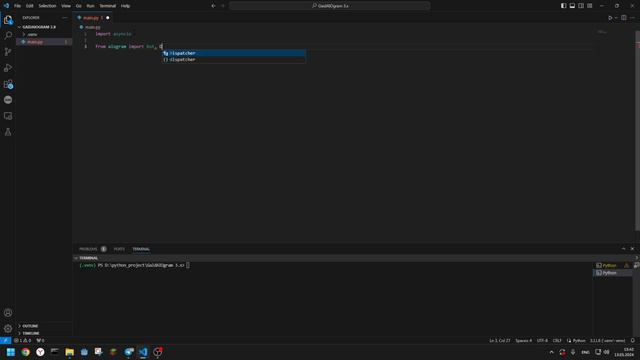Open Yandex Browser from the taskbar
Screen dimensions: 640x360
point(40,352)
